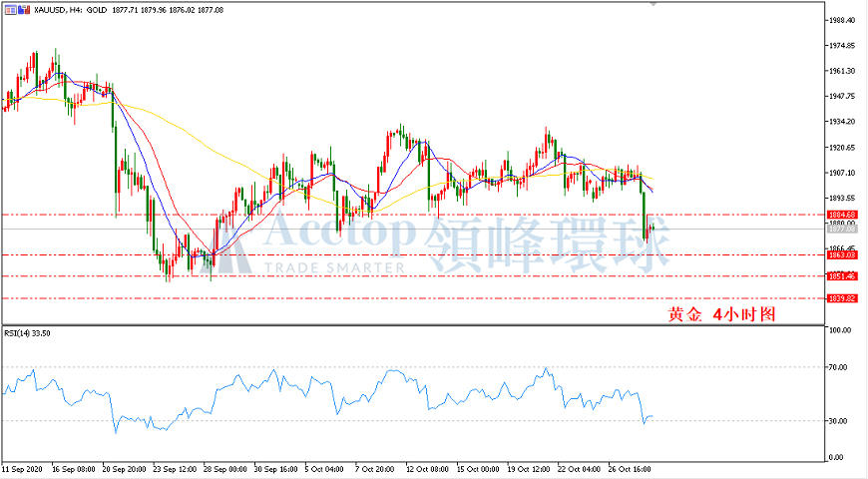Click the separator between the price chart and RSI window
This screenshot has height=479, width=868.
[412, 325]
